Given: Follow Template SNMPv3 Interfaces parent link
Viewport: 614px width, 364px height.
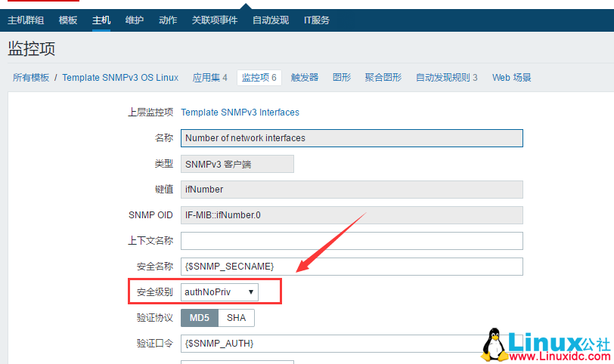Looking at the screenshot, I should (240, 113).
